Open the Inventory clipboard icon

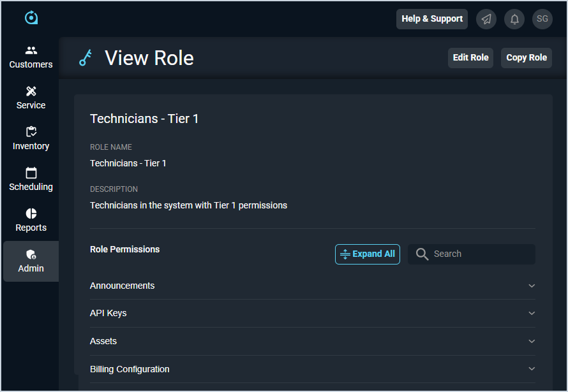pos(31,132)
